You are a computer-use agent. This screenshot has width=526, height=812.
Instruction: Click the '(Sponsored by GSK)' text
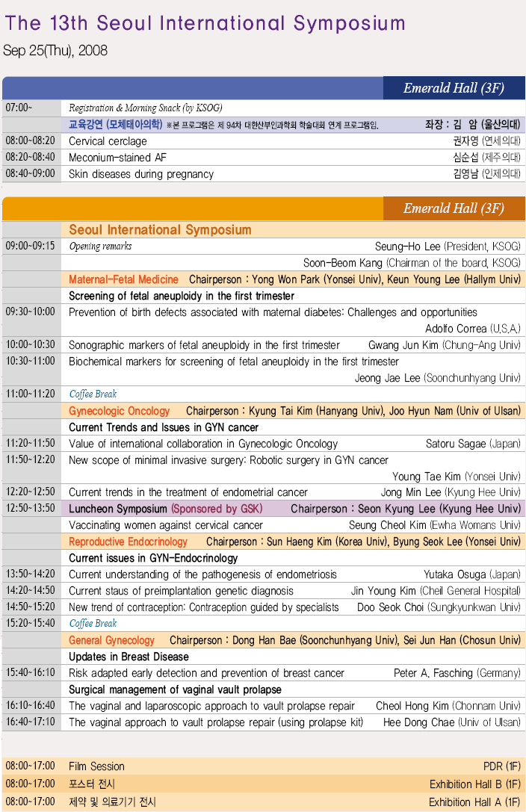(x=217, y=509)
